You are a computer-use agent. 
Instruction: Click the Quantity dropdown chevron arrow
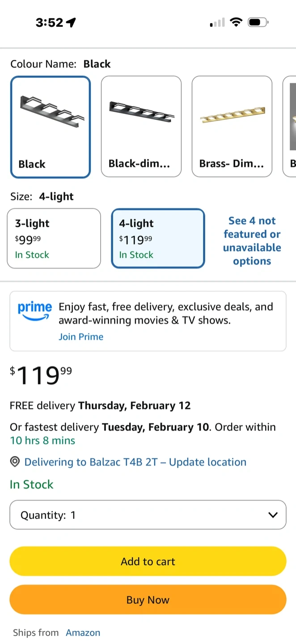coord(273,515)
